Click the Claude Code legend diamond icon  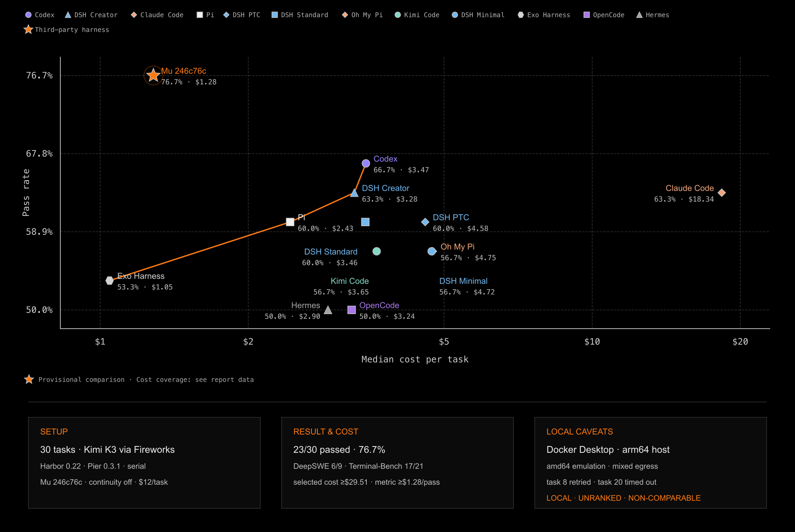pyautogui.click(x=134, y=15)
